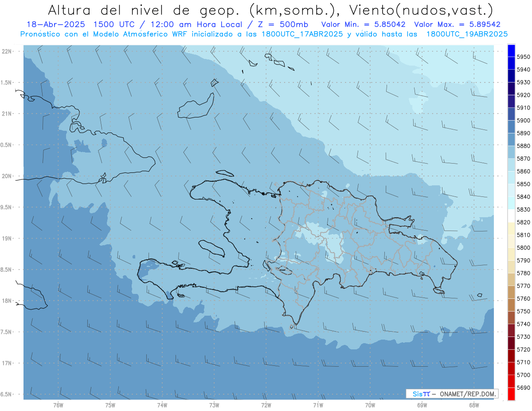Click the '76W' longitude axis label
The width and height of the screenshot is (532, 411).
coord(58,405)
